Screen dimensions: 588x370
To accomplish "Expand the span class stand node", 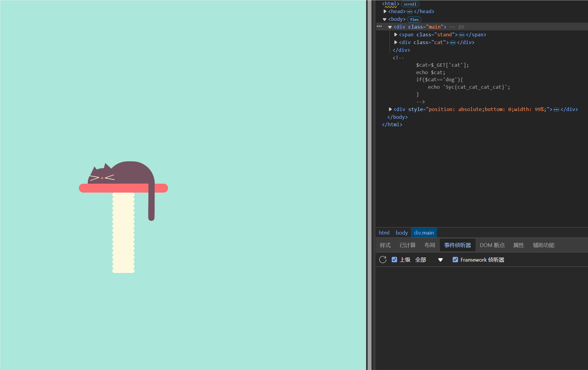I will [x=396, y=35].
